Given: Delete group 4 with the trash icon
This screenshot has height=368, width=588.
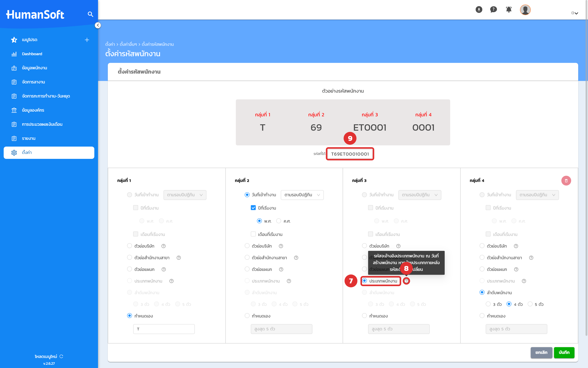Looking at the screenshot, I should 566,181.
